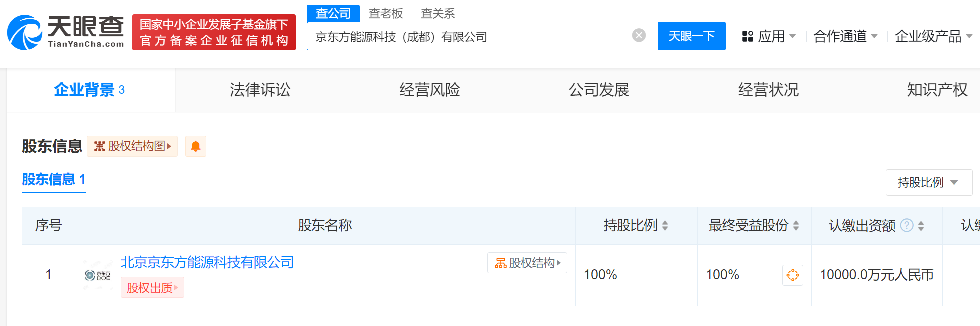This screenshot has width=980, height=326.
Task: Sort by 认缴出资额 column arrows
Action: (x=921, y=226)
